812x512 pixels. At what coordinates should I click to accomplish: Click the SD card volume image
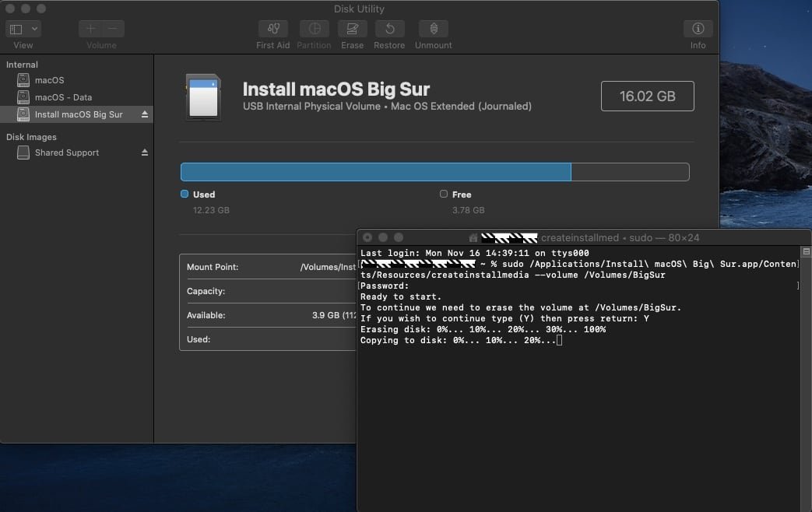pos(203,97)
